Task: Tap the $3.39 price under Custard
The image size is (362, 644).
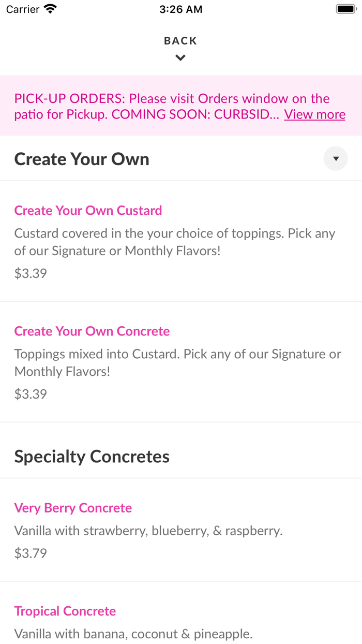Action: tap(31, 273)
